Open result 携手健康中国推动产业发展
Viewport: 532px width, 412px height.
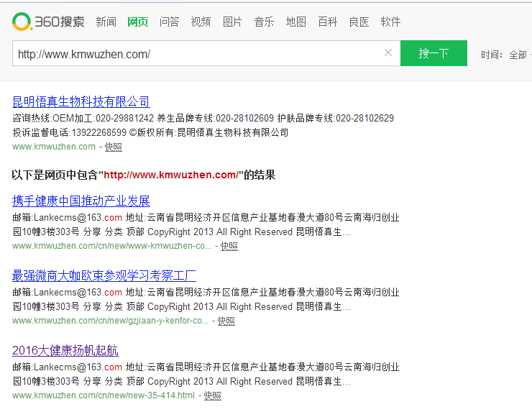[x=81, y=201]
